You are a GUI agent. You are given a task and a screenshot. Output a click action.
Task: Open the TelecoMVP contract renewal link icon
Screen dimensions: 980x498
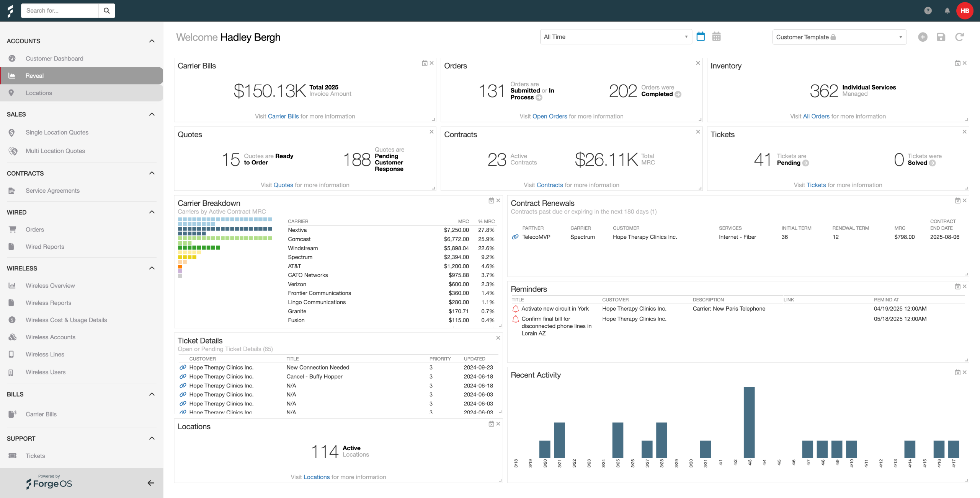(x=515, y=237)
